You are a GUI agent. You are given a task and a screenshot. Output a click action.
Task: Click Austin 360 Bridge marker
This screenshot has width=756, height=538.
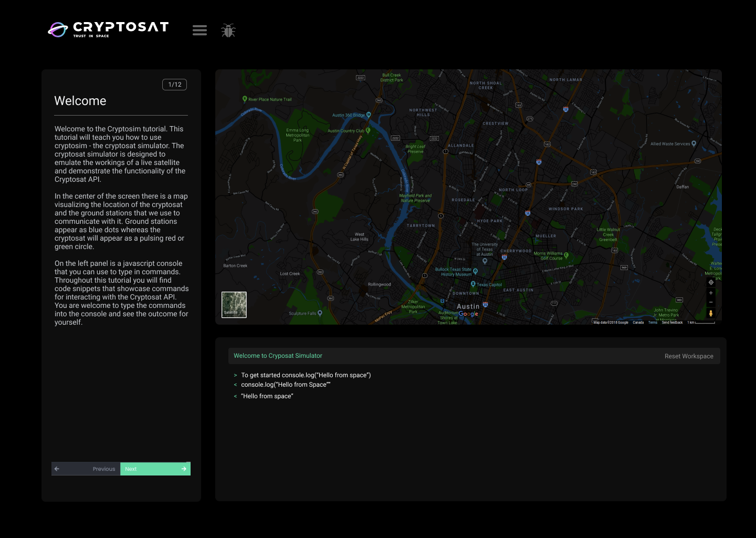tap(369, 115)
